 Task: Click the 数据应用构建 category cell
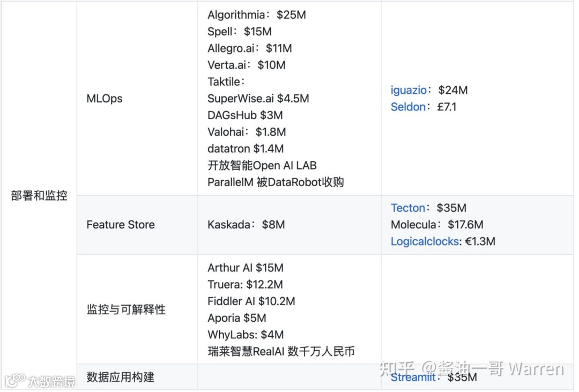(121, 377)
